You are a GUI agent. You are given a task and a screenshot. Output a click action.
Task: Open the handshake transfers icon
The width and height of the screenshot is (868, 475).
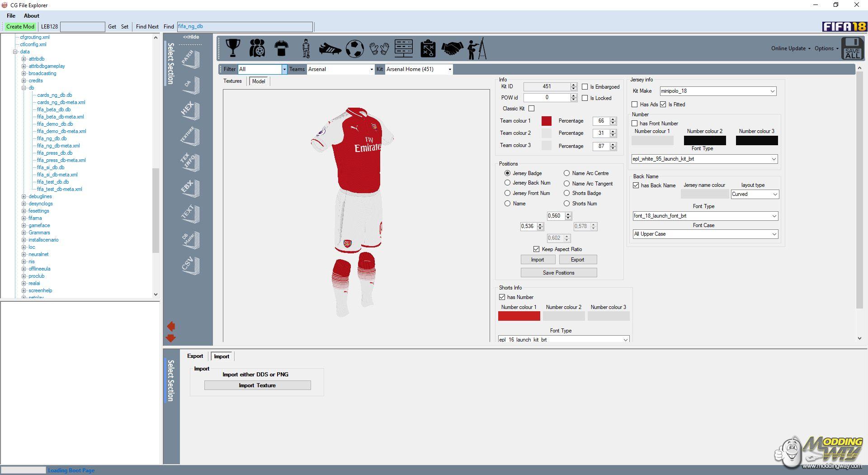(x=453, y=48)
